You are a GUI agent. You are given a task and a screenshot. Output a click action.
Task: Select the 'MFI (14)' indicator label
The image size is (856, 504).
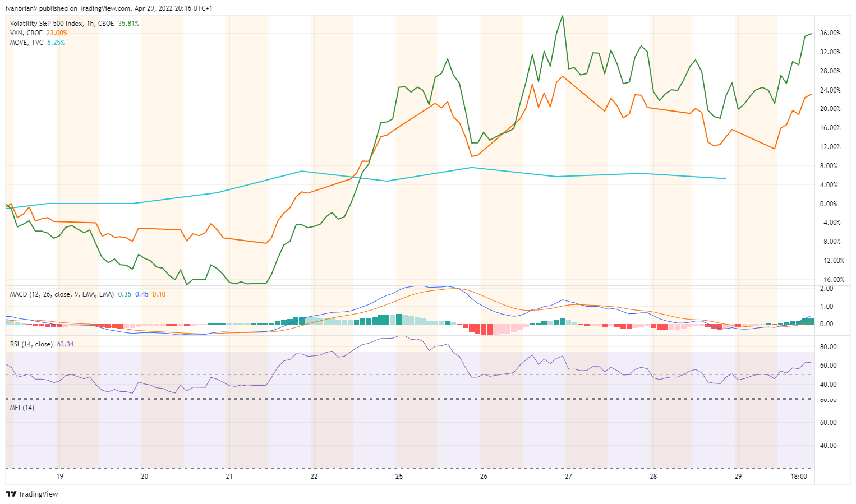[22, 408]
